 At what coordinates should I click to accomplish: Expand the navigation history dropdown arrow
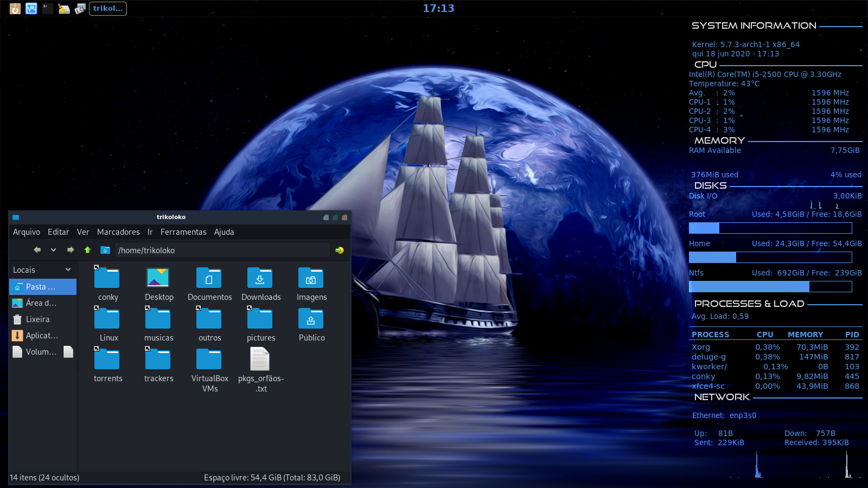[x=53, y=250]
